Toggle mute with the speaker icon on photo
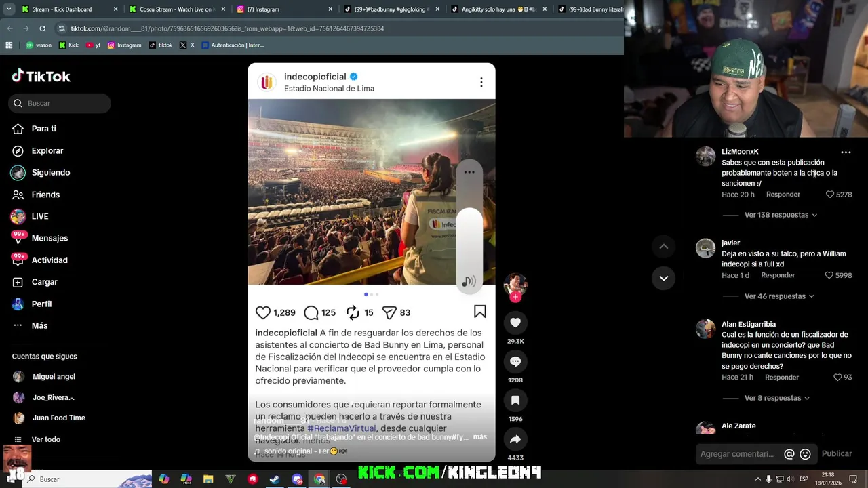Viewport: 868px width, 488px height. point(469,281)
